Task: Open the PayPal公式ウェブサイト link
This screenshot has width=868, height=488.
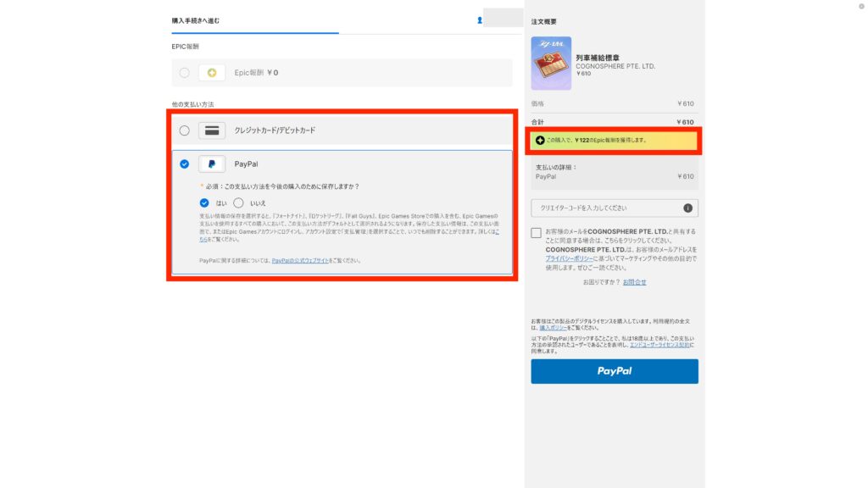Action: pyautogui.click(x=300, y=261)
